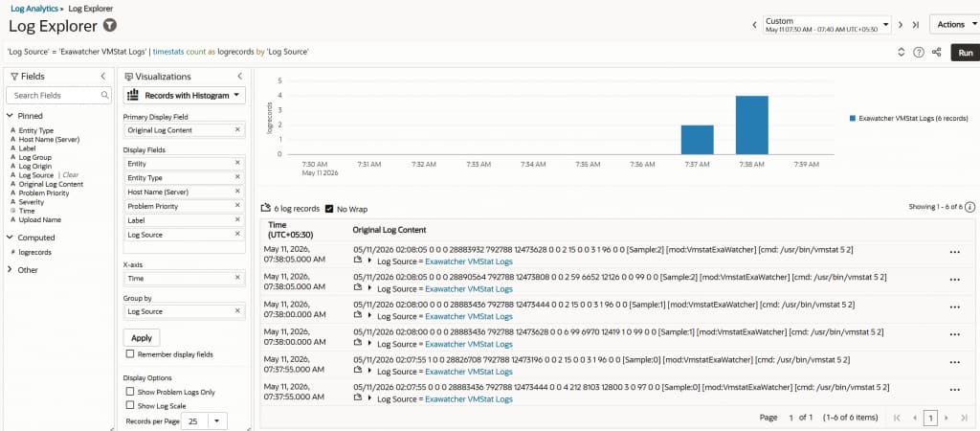Click the search magnifier in Search Fields
The image size is (980, 431).
point(105,95)
